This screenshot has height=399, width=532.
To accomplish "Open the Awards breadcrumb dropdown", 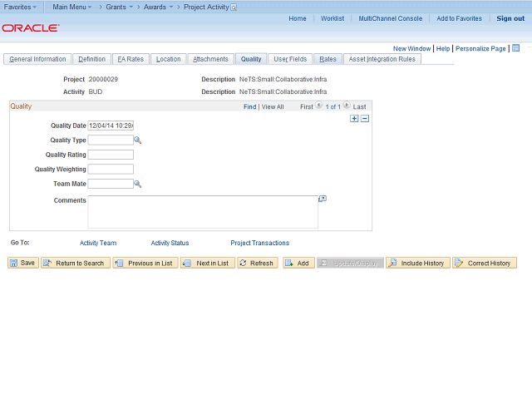I will click(171, 7).
